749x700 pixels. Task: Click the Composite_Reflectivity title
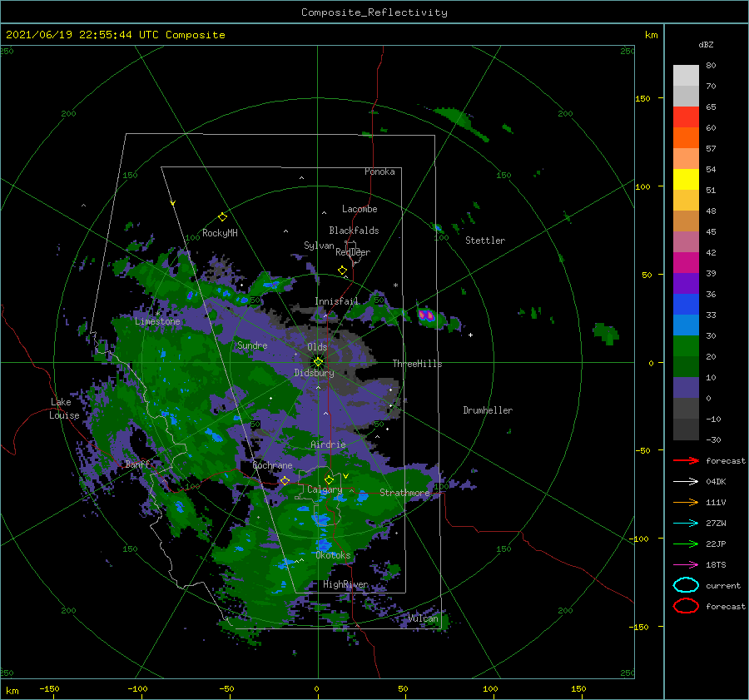374,12
